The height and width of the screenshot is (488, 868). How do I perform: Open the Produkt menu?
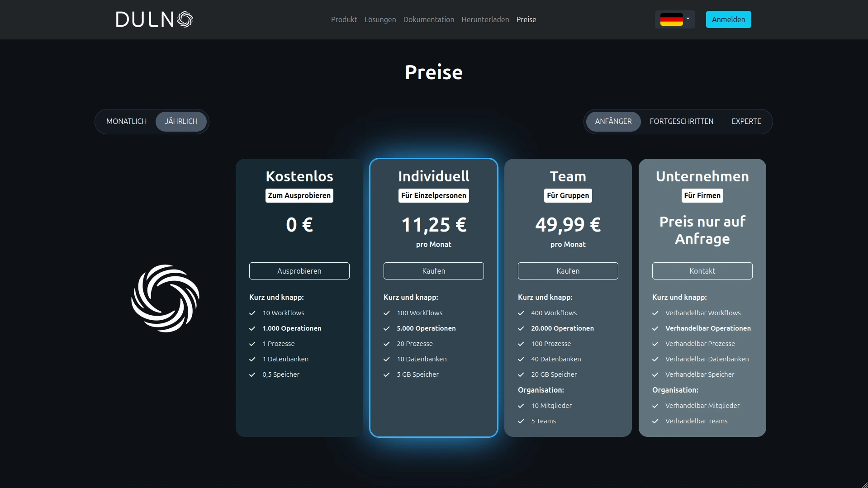[344, 19]
